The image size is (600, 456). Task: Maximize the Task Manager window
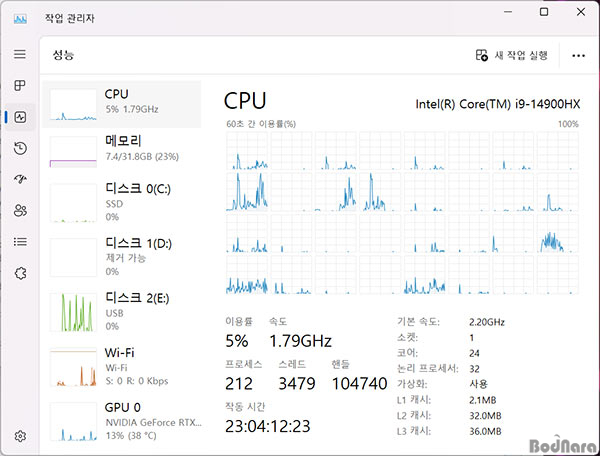pyautogui.click(x=544, y=12)
